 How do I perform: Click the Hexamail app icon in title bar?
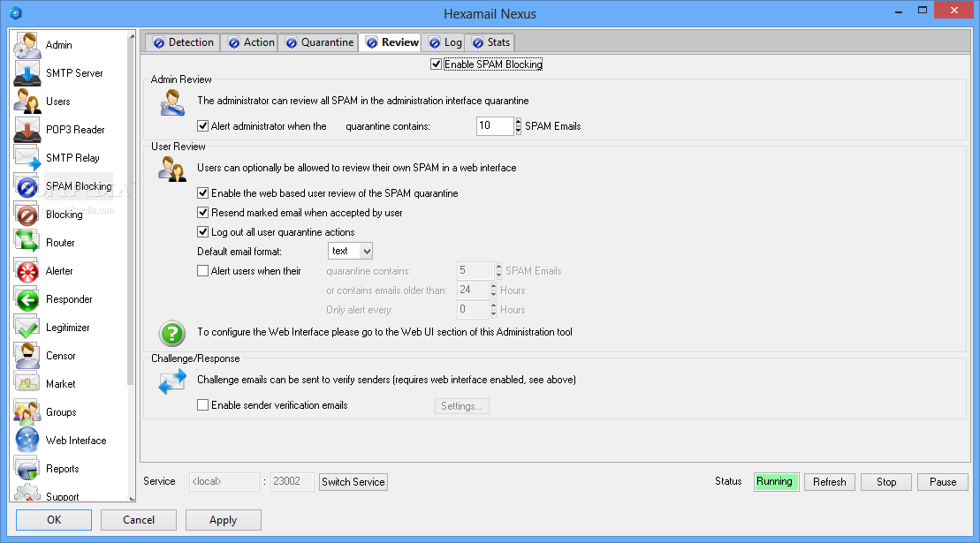[16, 13]
